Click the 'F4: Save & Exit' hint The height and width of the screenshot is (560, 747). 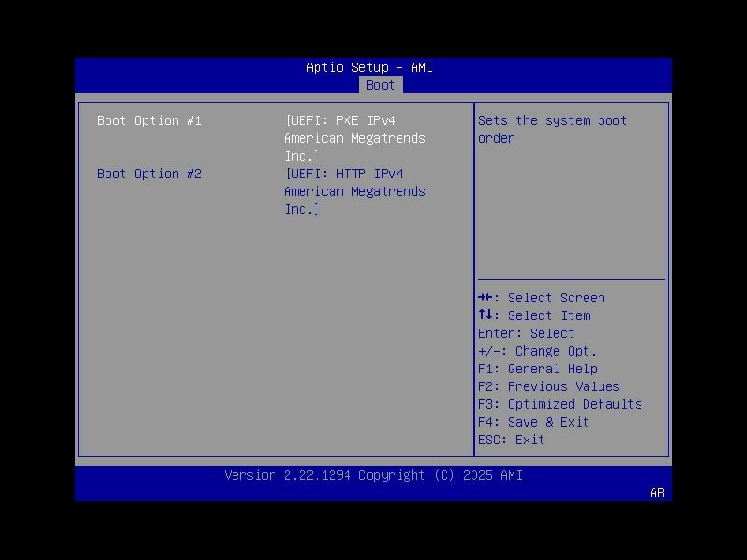533,422
